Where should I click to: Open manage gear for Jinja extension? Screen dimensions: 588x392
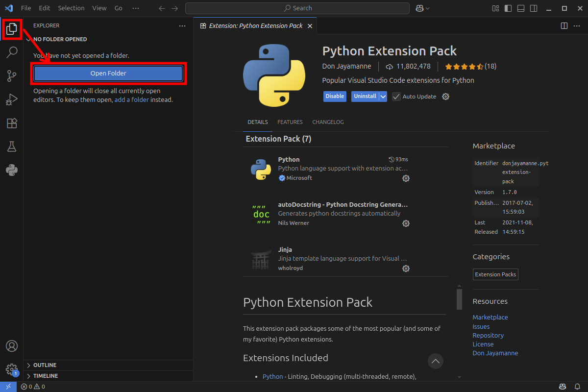pos(406,269)
